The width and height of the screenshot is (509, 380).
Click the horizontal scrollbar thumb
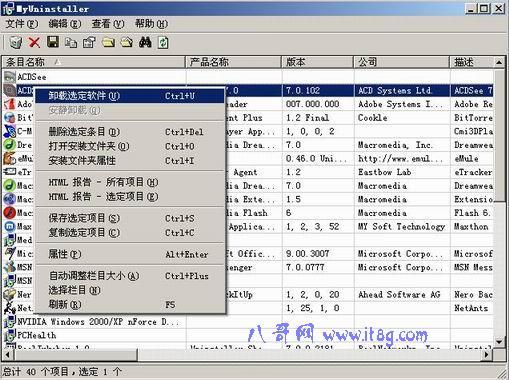75,355
